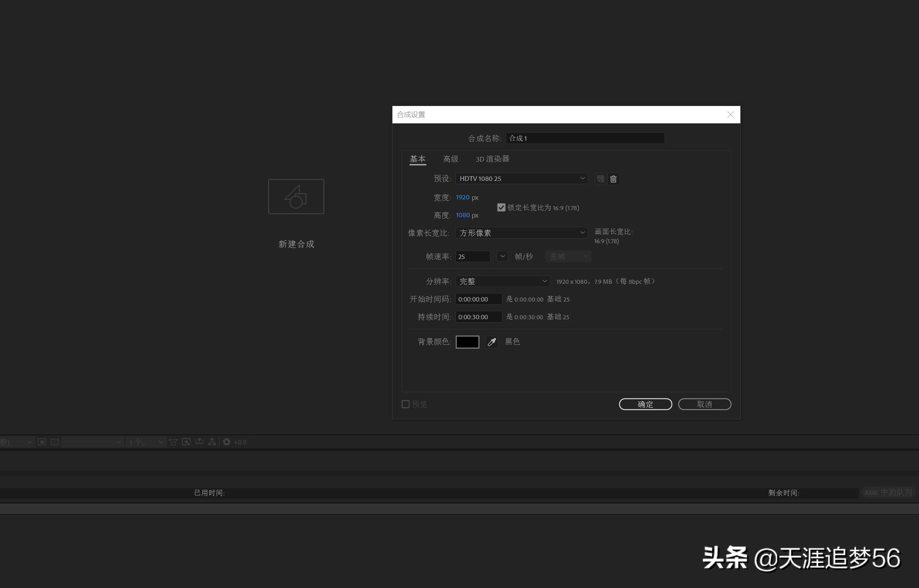Confirm settings with the 确定 button
The image size is (919, 588).
(645, 404)
